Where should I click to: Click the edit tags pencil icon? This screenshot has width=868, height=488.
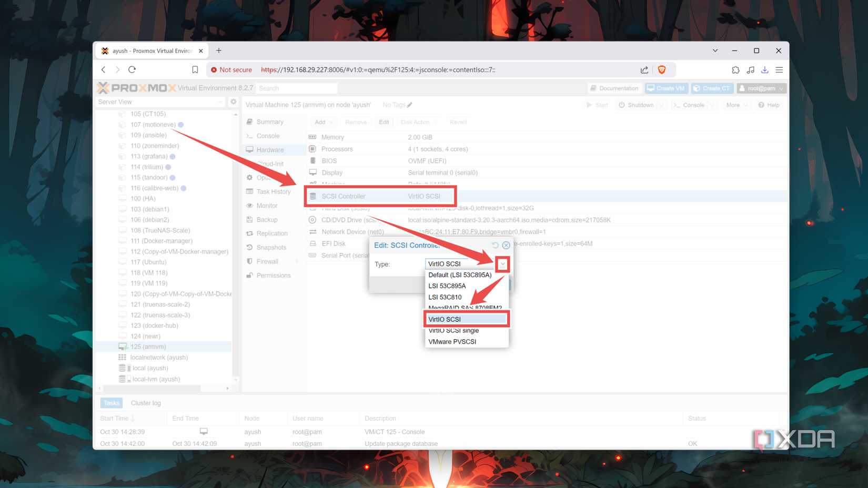(x=410, y=105)
